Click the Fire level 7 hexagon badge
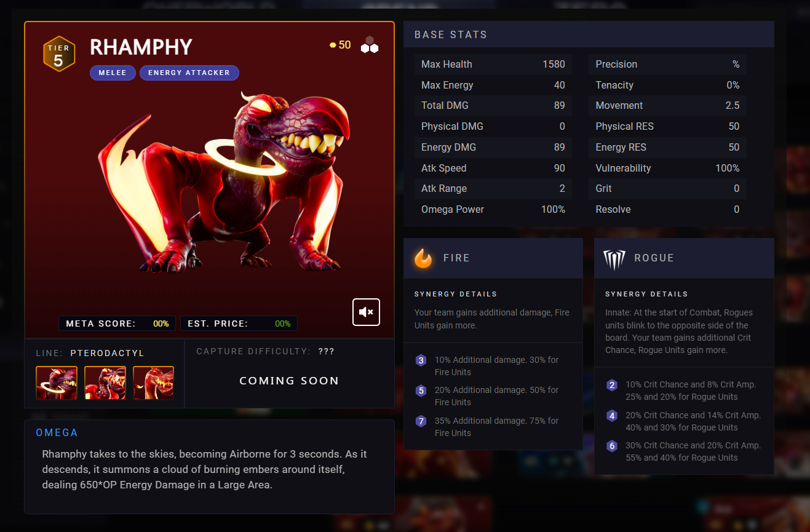810x532 pixels. [421, 421]
